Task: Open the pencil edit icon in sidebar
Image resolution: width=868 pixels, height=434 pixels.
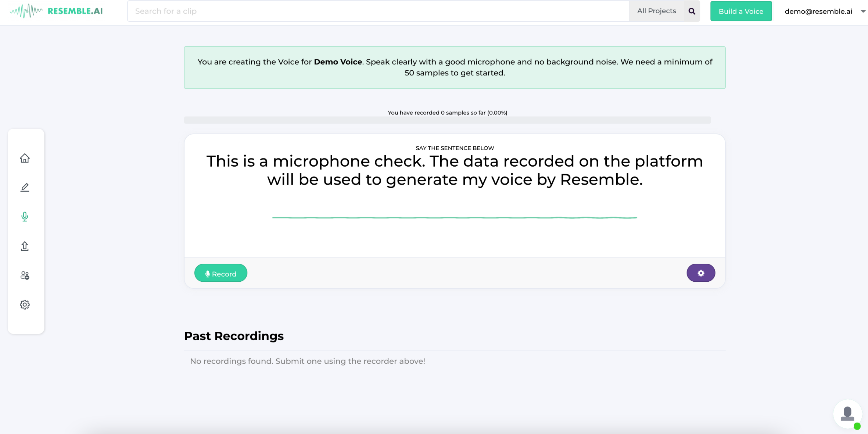Action: (x=25, y=188)
